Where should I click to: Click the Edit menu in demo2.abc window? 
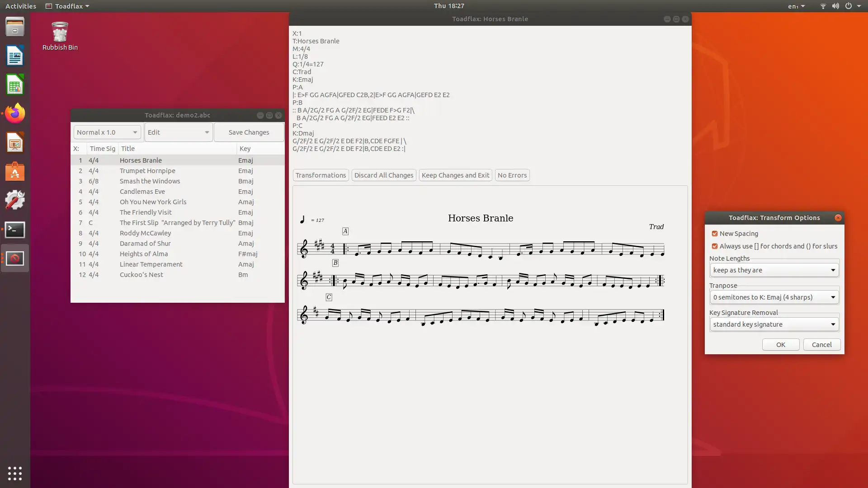(x=178, y=131)
